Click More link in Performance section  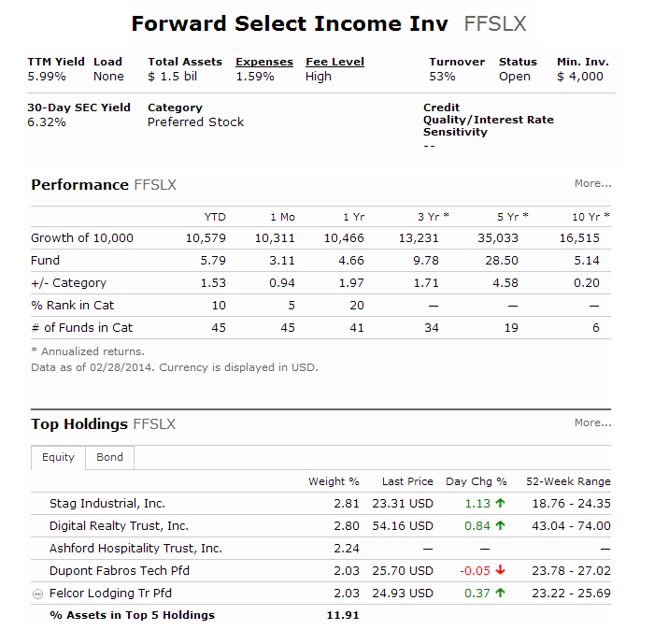[592, 183]
